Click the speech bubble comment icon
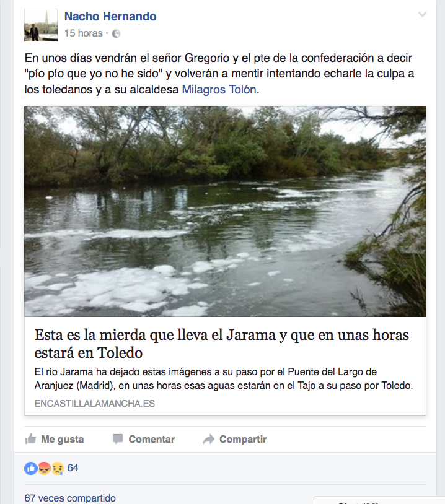The width and height of the screenshot is (445, 504). [x=118, y=439]
